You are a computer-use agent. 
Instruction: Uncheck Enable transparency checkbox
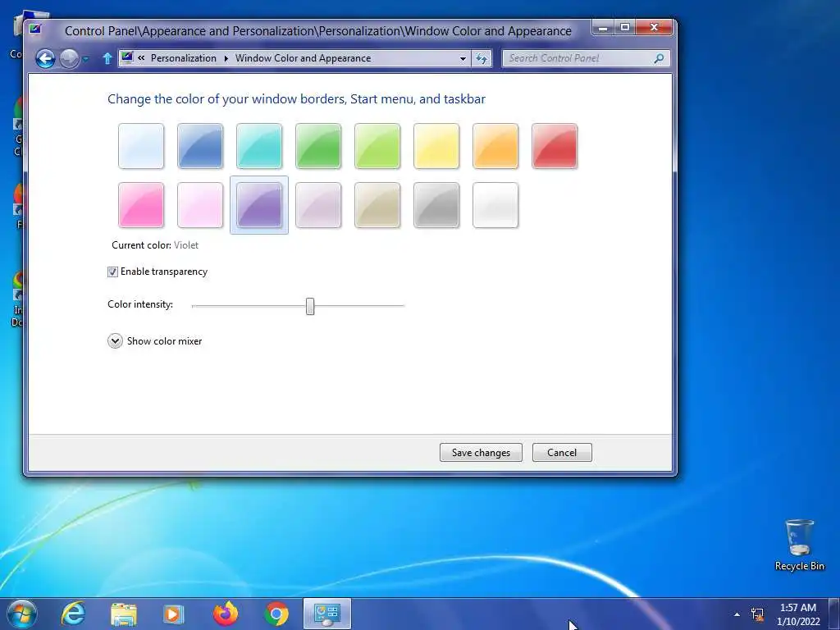[x=112, y=272]
